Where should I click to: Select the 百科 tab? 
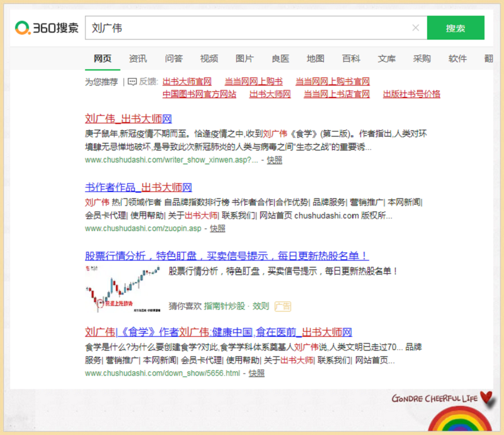click(x=351, y=59)
